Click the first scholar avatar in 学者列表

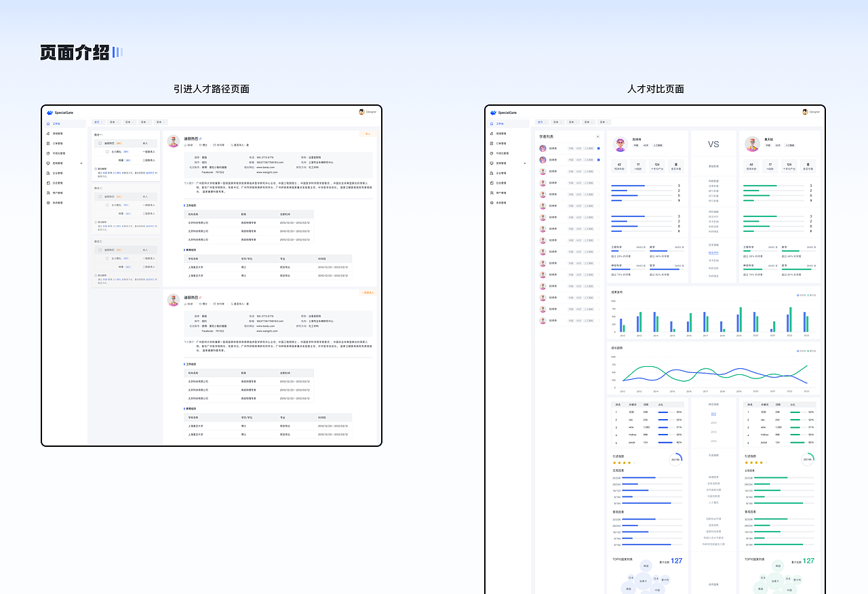coord(542,148)
